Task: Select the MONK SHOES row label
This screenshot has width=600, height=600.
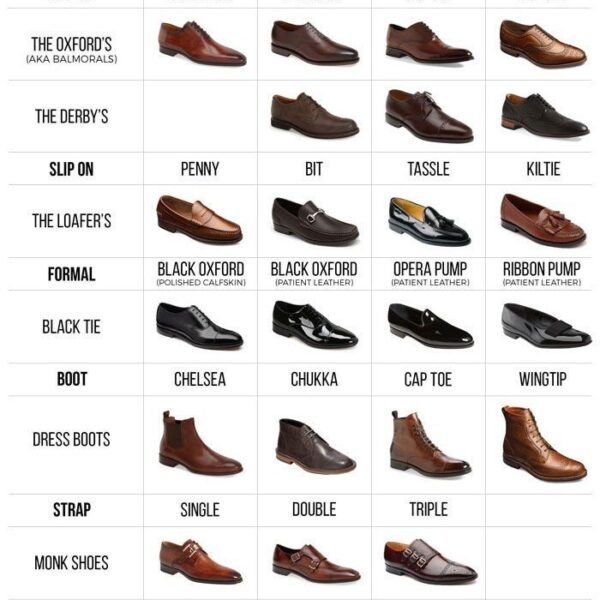Action: (x=72, y=563)
